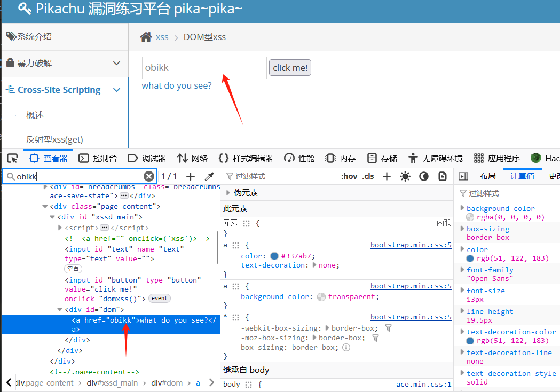
Task: Open the 查看器 inspector tab
Action: [x=49, y=158]
